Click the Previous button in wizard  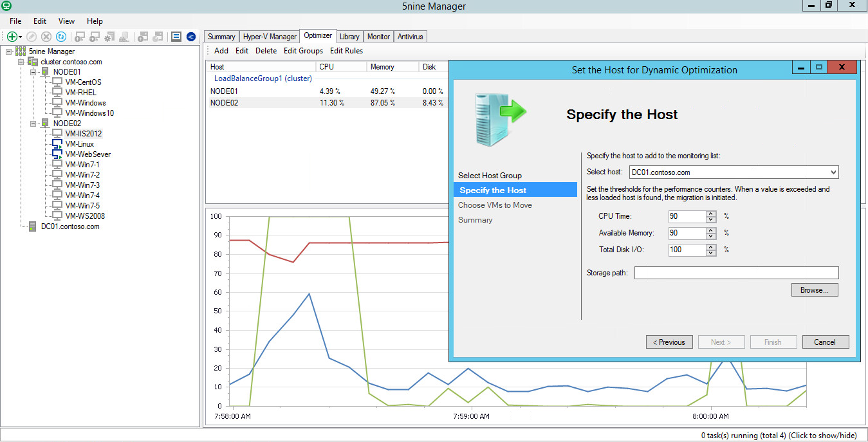point(669,342)
